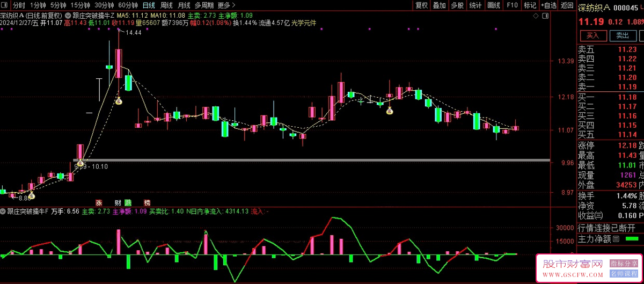Click the 跳 tag icon below the chart
644x284 pixels.
pos(128,203)
